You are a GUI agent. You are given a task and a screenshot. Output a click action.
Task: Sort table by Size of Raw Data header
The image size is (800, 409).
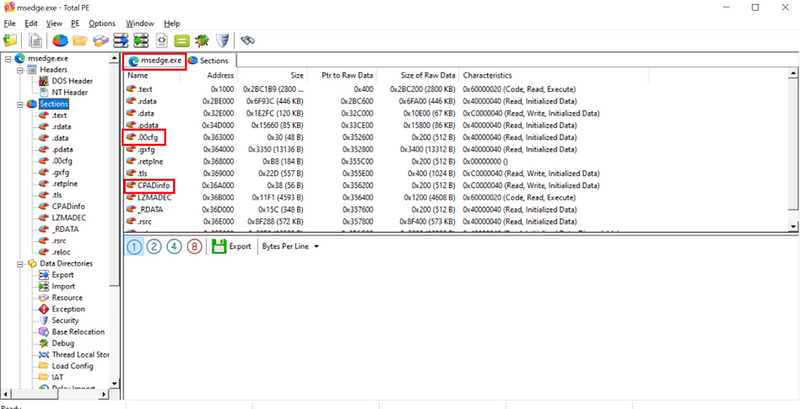tap(419, 75)
